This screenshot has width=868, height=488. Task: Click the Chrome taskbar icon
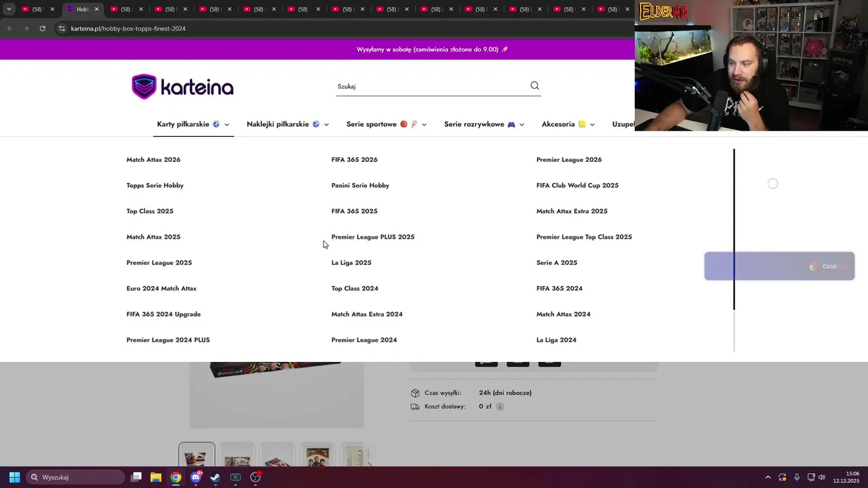176,477
